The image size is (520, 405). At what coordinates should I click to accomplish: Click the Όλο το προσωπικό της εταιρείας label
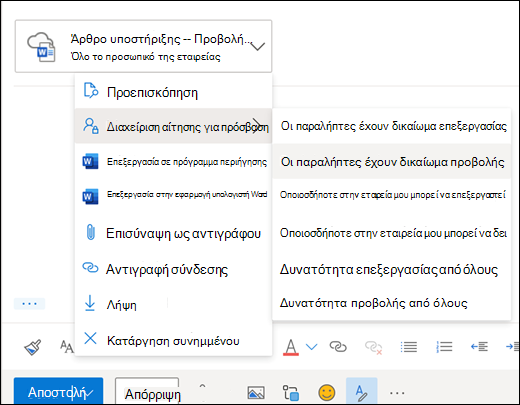pos(146,57)
